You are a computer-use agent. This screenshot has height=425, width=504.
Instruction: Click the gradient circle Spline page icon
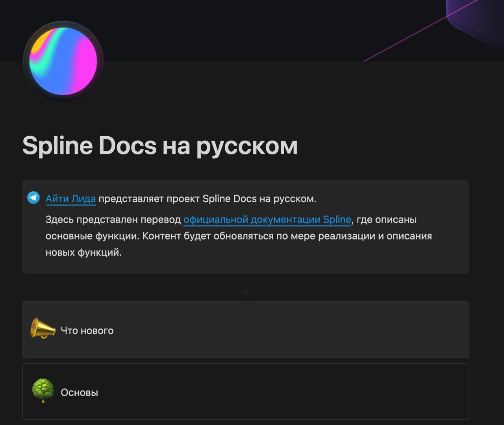coord(62,61)
